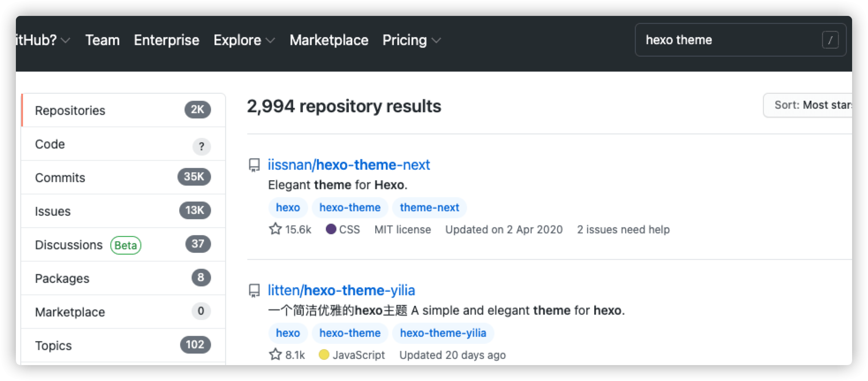Open the litten/hexo-theme-yilia repository link

(x=341, y=290)
